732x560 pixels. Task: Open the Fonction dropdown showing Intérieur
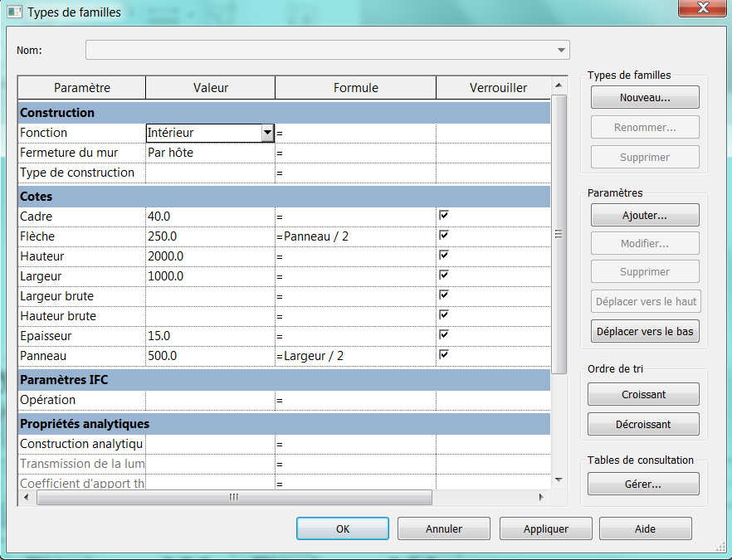(267, 133)
